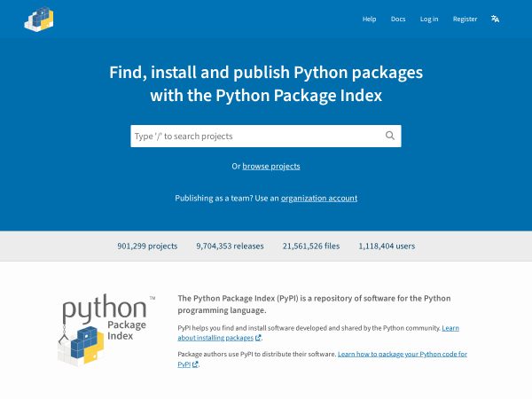Click the 9,704,353 releases statistic

pyautogui.click(x=230, y=246)
